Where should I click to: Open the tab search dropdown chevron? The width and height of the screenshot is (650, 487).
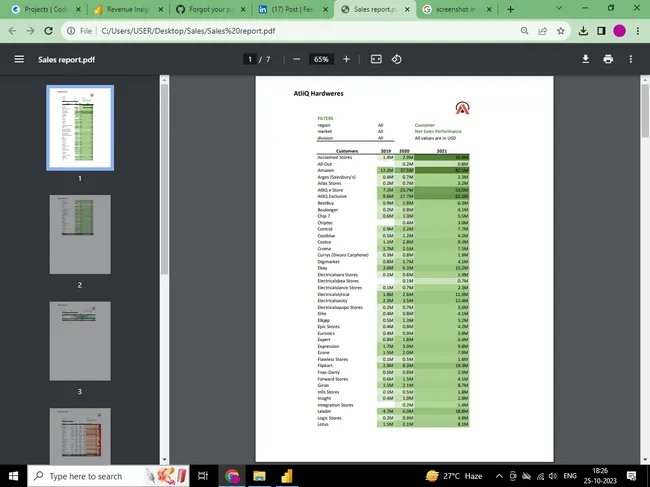tap(559, 8)
